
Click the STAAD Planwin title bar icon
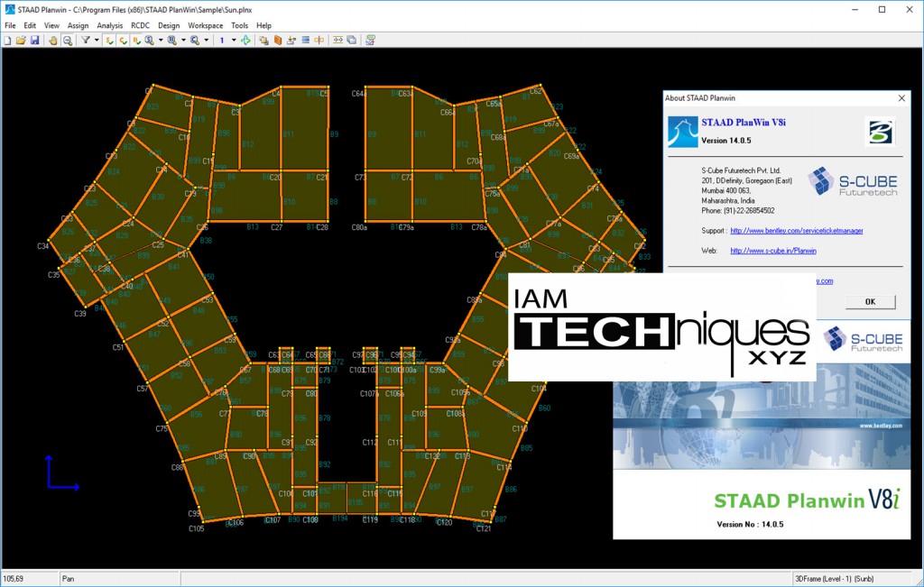[9, 9]
